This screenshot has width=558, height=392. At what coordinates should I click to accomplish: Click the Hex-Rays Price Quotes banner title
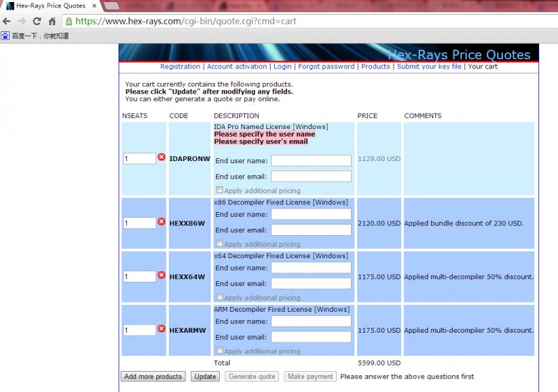(459, 54)
